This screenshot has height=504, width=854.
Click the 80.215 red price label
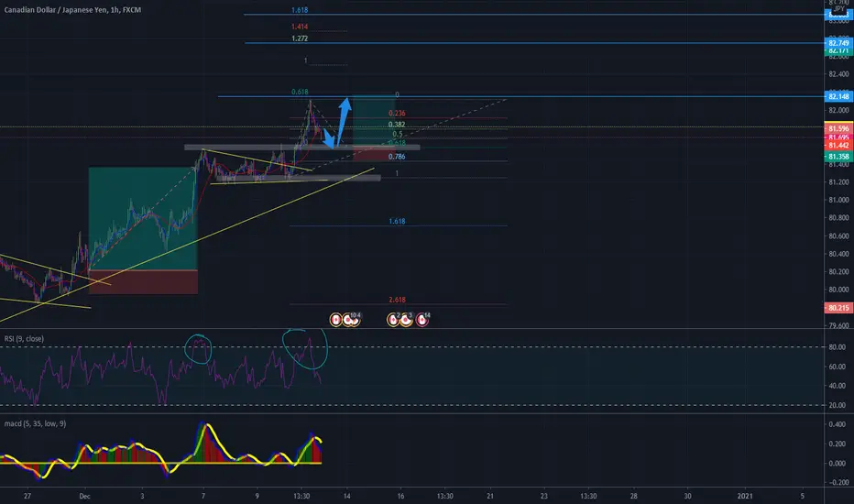pos(838,308)
